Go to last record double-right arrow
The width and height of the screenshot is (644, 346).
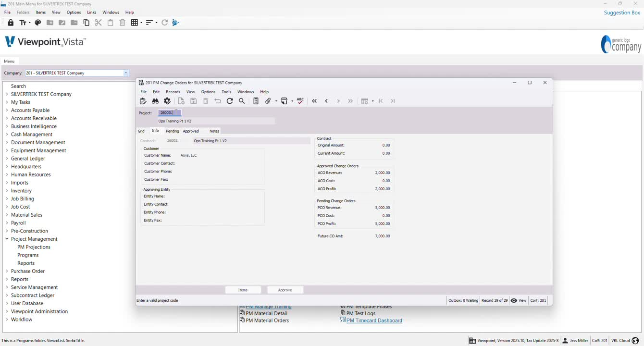[x=350, y=101]
